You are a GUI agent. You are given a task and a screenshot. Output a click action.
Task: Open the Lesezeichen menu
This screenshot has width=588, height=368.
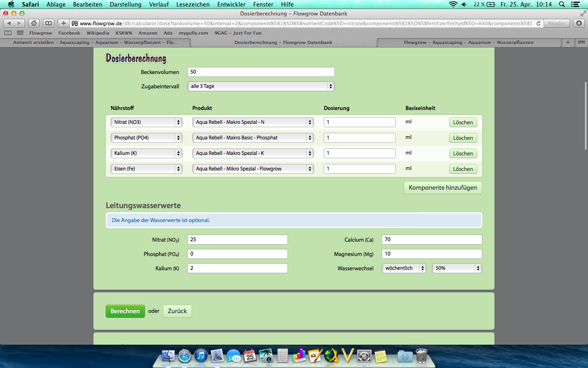[x=193, y=4]
